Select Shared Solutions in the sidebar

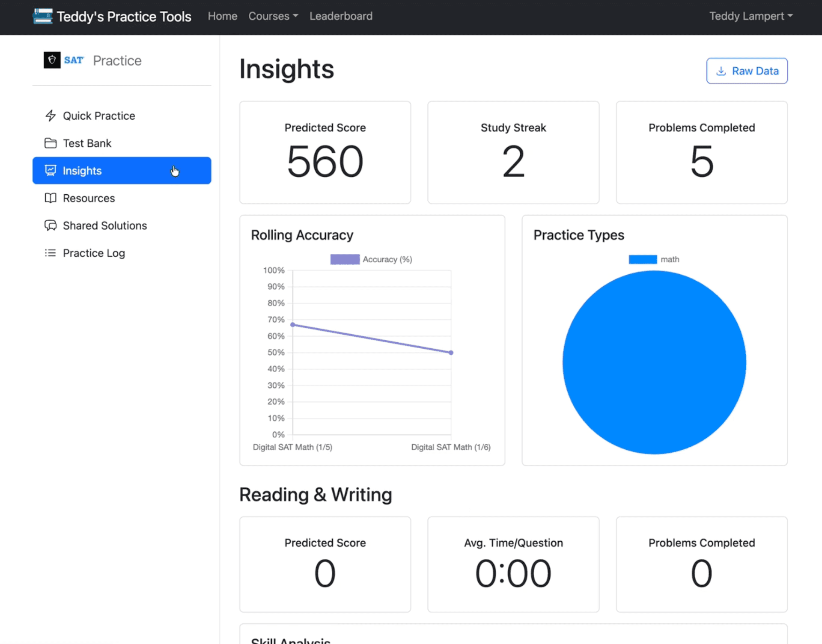point(104,226)
